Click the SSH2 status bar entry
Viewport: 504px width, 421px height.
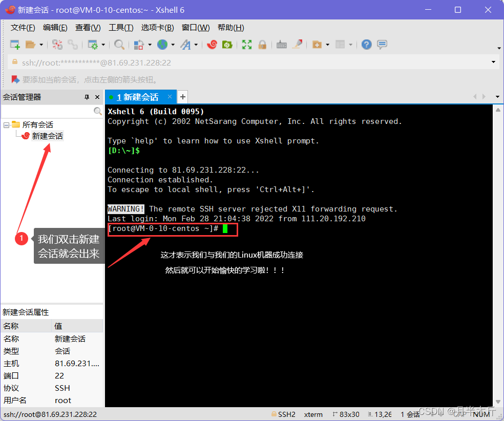[x=284, y=414]
